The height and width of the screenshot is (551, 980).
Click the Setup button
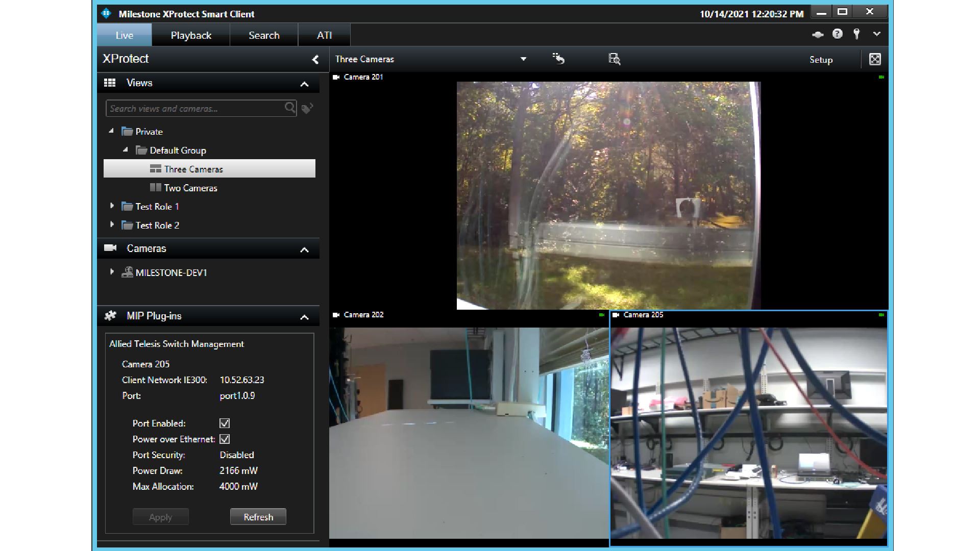coord(821,60)
